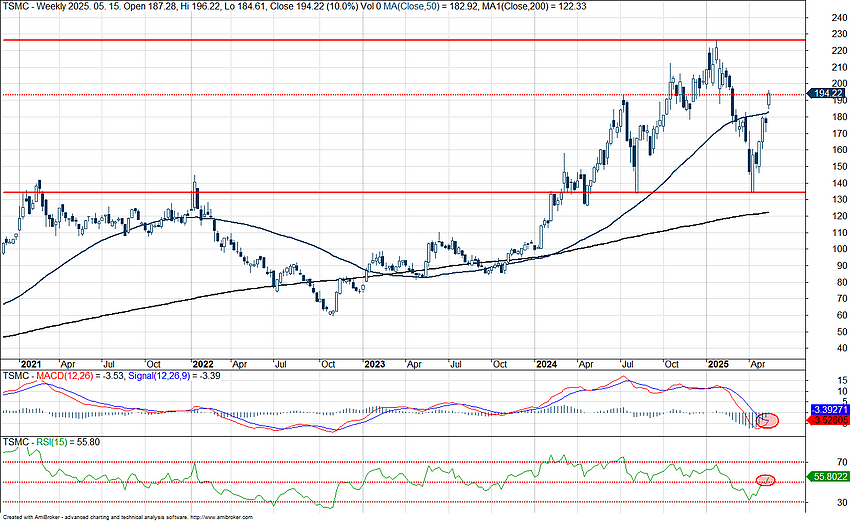Screen dimensions: 850x521
Task: Click the 210 price axis label
Action: point(840,67)
